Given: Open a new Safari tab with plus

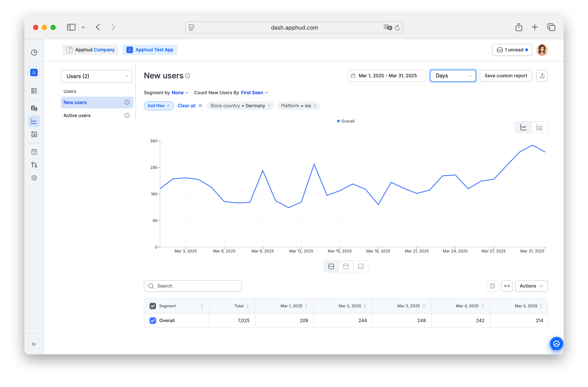Looking at the screenshot, I should 535,27.
